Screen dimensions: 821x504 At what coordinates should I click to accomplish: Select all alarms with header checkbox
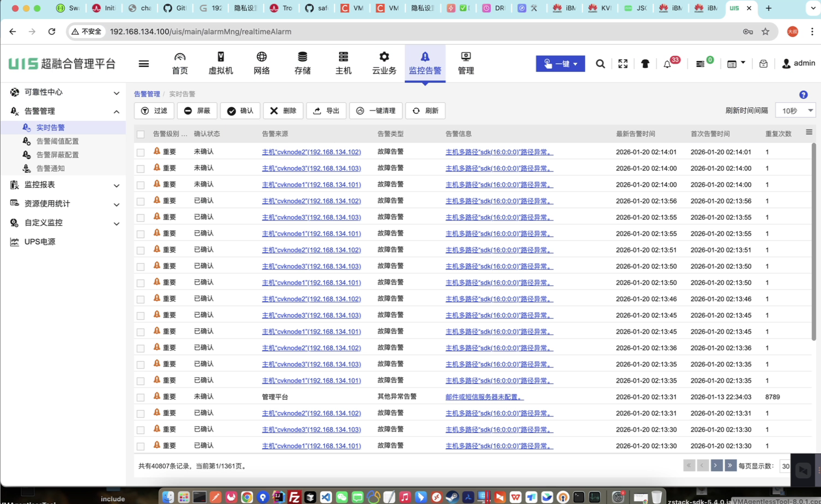point(141,134)
